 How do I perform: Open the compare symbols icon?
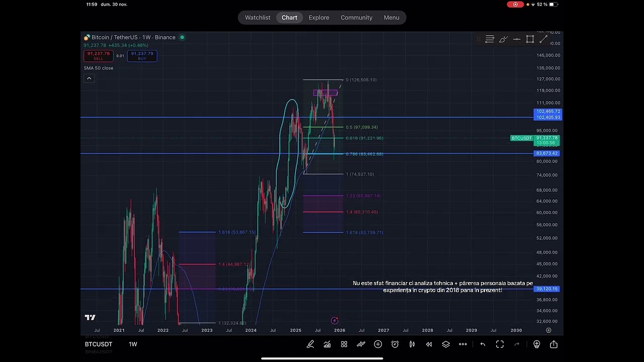(361, 344)
